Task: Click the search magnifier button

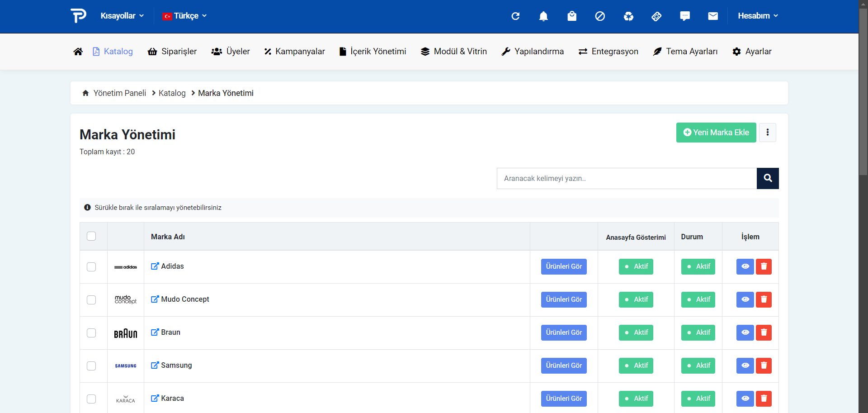Action: [768, 178]
